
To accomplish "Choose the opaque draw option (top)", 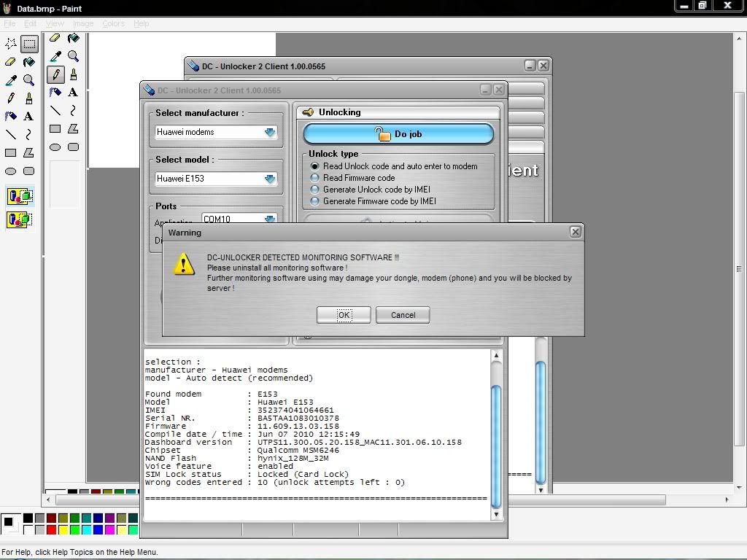I will coord(20,195).
